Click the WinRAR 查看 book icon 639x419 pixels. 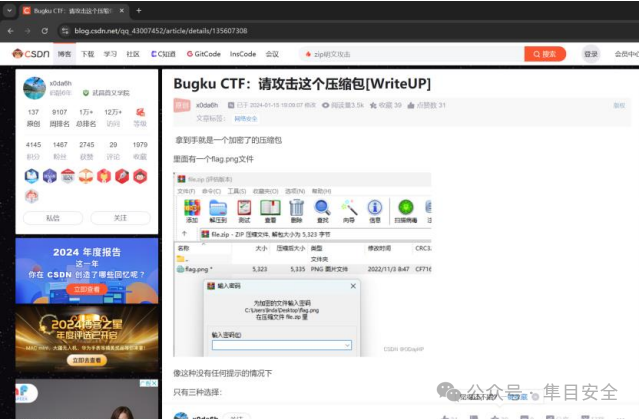coord(271,211)
